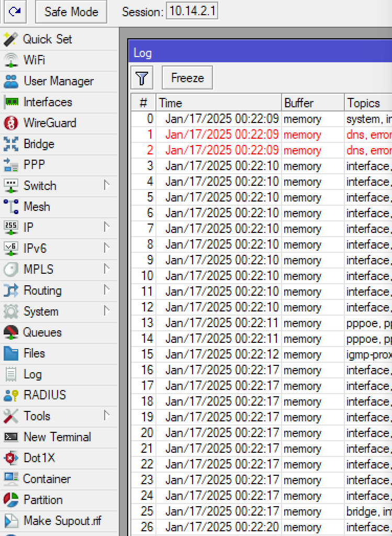Select red error log row number 2
Viewport: 392px width, 536px height.
click(x=262, y=150)
